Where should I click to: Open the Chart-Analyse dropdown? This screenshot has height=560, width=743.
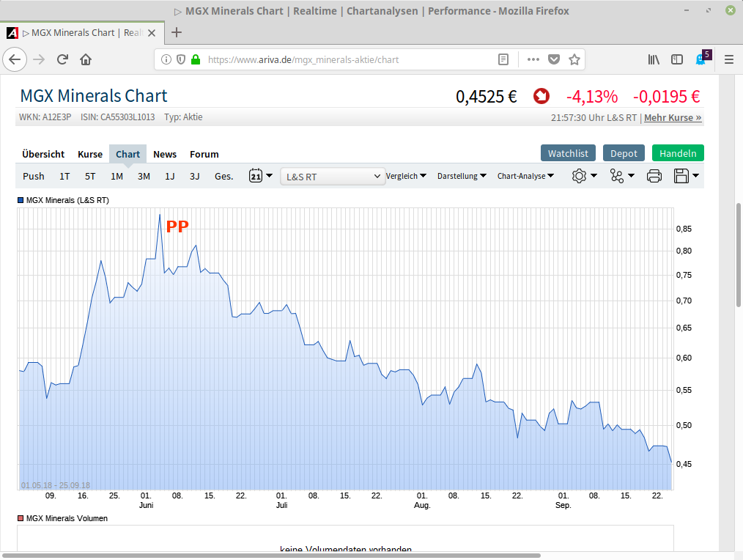pyautogui.click(x=525, y=176)
